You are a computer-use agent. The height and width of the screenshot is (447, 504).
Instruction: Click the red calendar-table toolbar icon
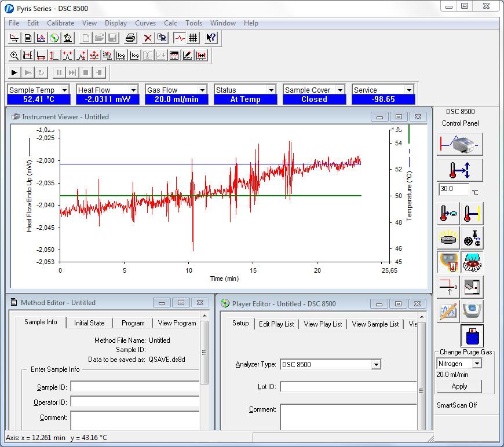174,56
